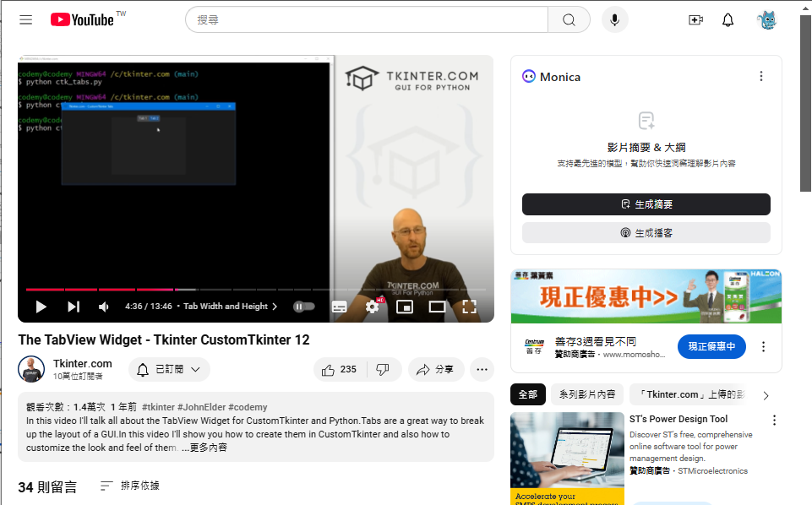Open player settings gear
Screen dimensions: 812x505
click(373, 307)
